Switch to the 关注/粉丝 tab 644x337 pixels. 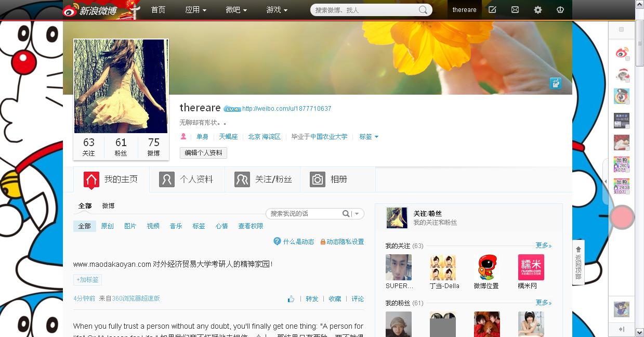click(262, 179)
